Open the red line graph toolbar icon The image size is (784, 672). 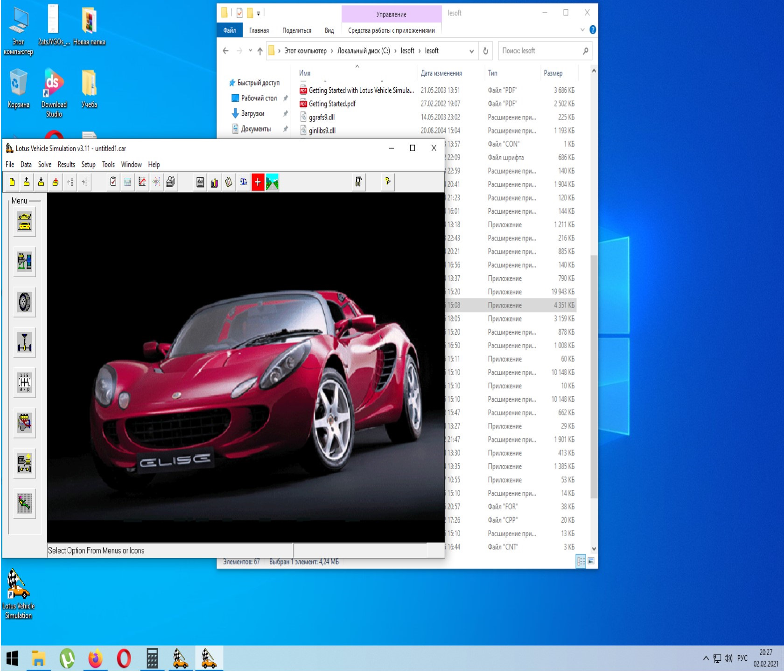(x=142, y=182)
